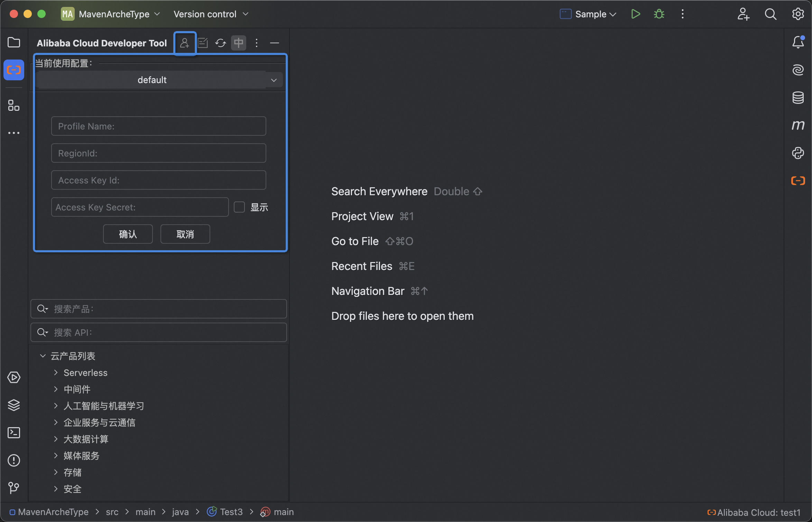Open the default profile dropdown
Screen dimensions: 812x522
159,80
